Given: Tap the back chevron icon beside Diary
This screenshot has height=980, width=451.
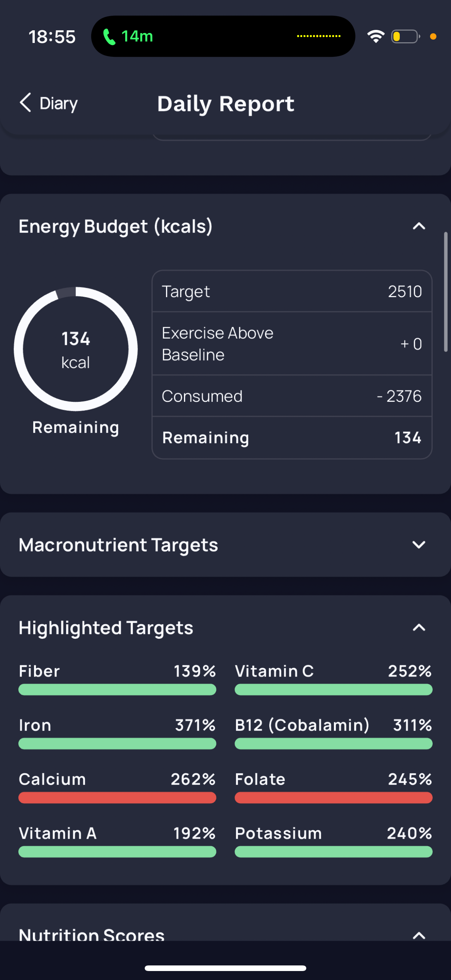Looking at the screenshot, I should (25, 103).
